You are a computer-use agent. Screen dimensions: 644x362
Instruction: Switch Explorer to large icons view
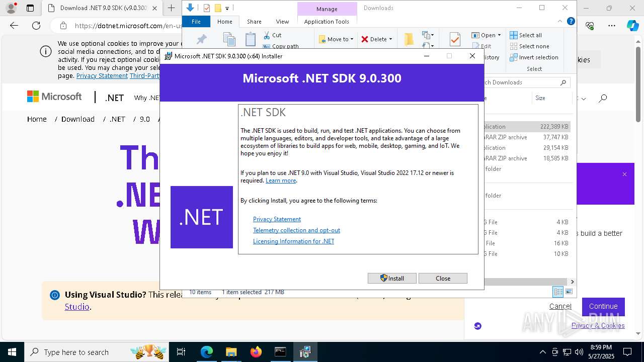pyautogui.click(x=569, y=292)
